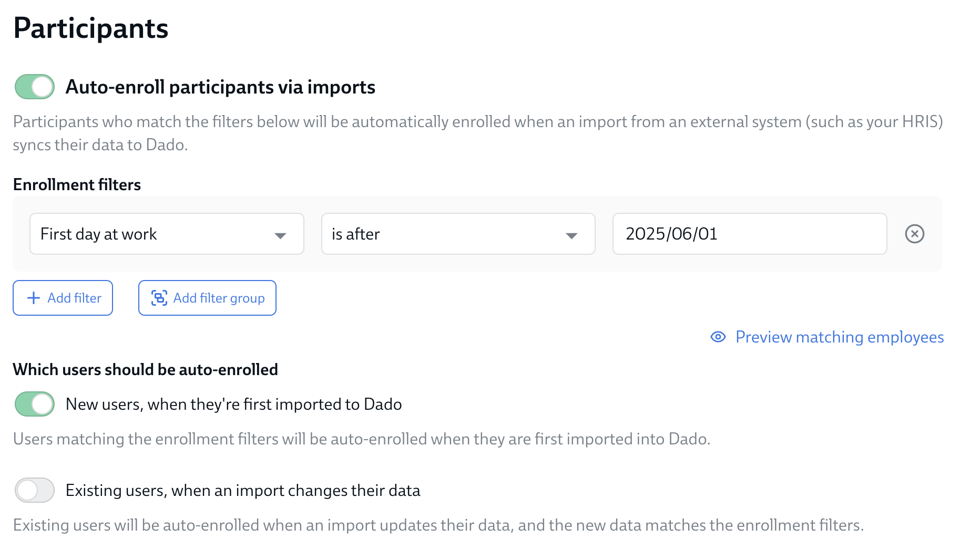960x560 pixels.
Task: Click the Participants heading
Action: (x=90, y=28)
